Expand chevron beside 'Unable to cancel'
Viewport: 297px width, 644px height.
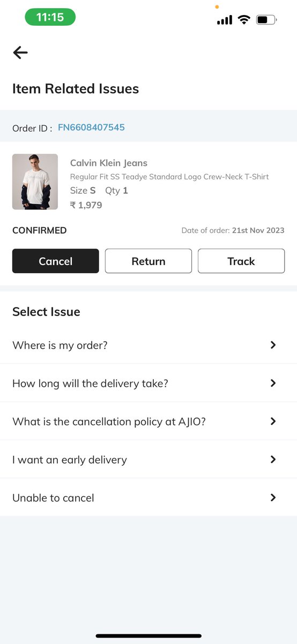(x=273, y=497)
